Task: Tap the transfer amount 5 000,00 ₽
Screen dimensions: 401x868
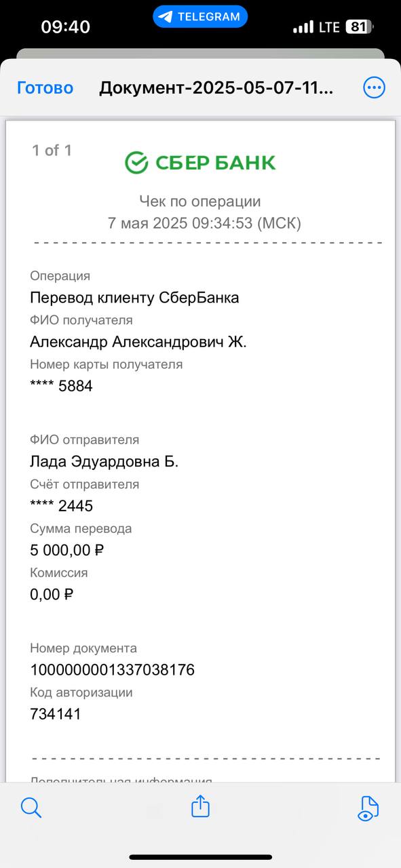Action: pyautogui.click(x=67, y=550)
